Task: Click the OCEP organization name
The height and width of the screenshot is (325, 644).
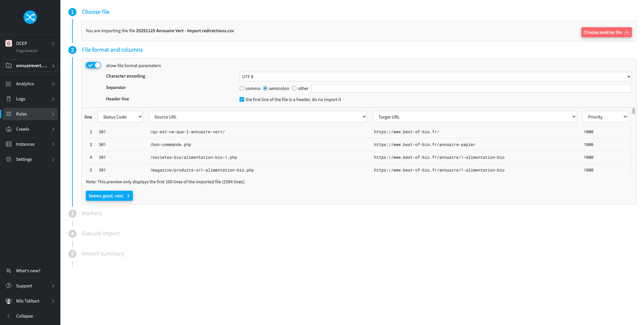Action: coord(21,43)
